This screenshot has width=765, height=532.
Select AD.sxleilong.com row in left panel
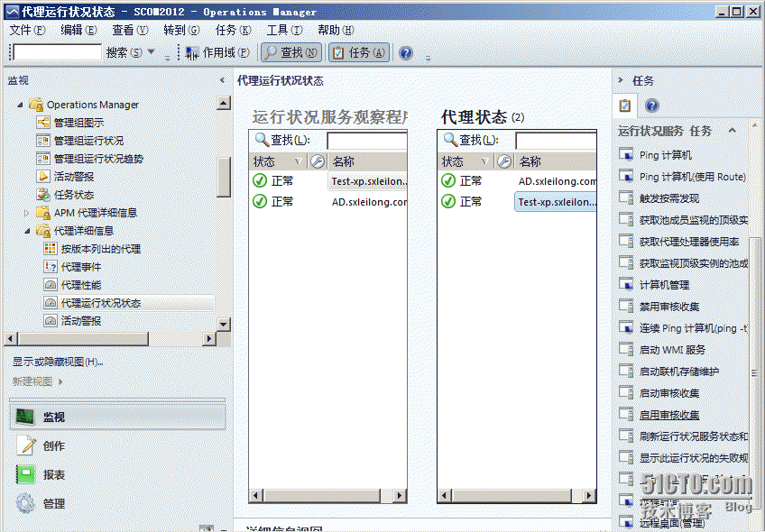[327, 201]
